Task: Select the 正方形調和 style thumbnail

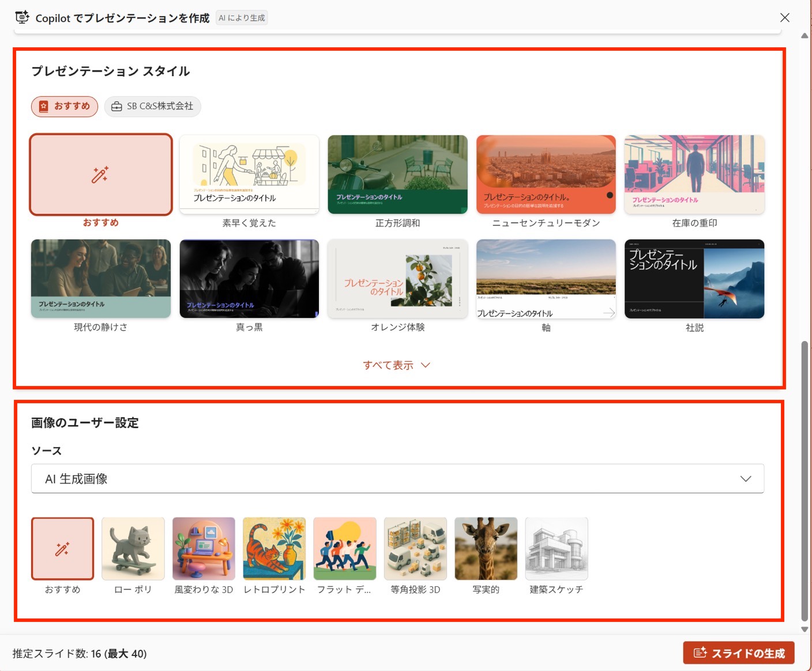Action: click(x=397, y=175)
